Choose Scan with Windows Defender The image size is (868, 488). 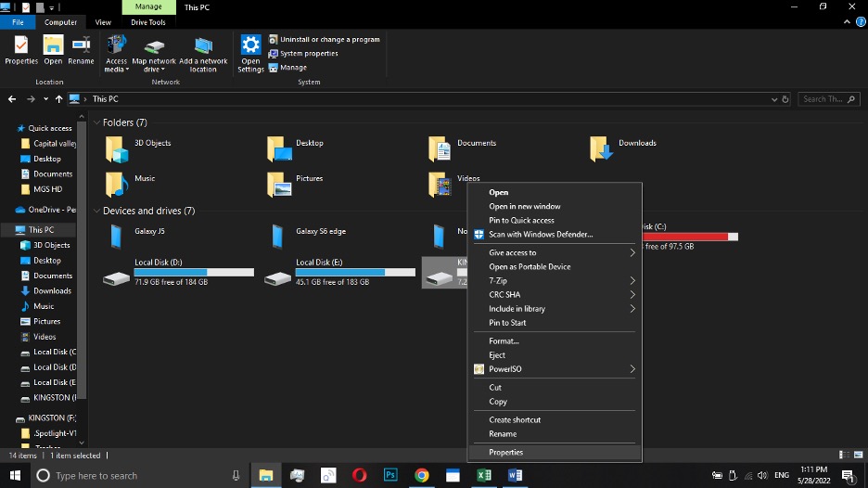pyautogui.click(x=555, y=235)
